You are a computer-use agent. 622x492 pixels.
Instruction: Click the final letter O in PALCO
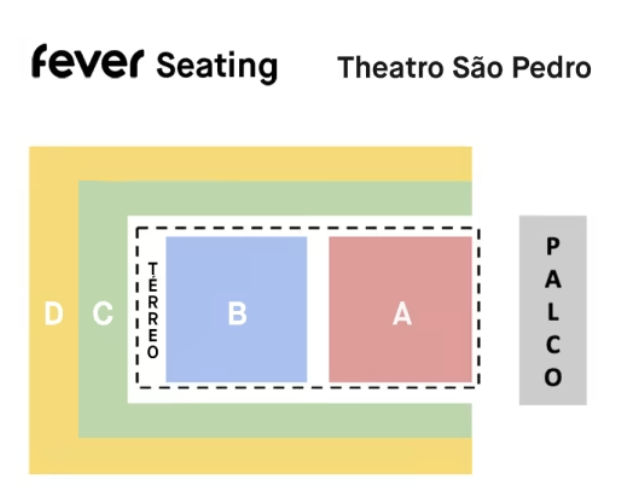[553, 377]
